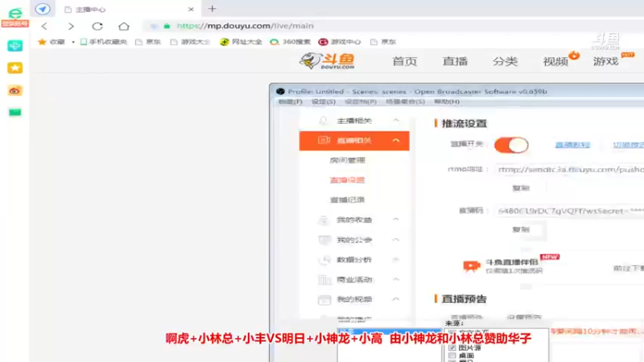
Task: Go to the browser home page icon
Action: point(124,27)
